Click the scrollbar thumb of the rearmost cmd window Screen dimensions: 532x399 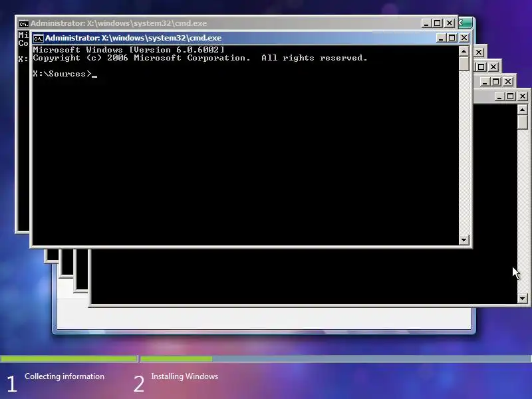(523, 122)
